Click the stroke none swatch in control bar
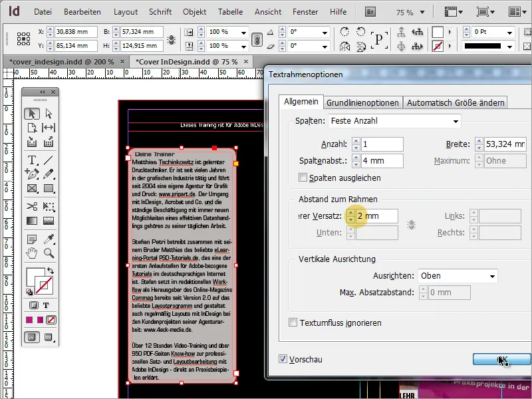This screenshot has width=532, height=399. 438,47
